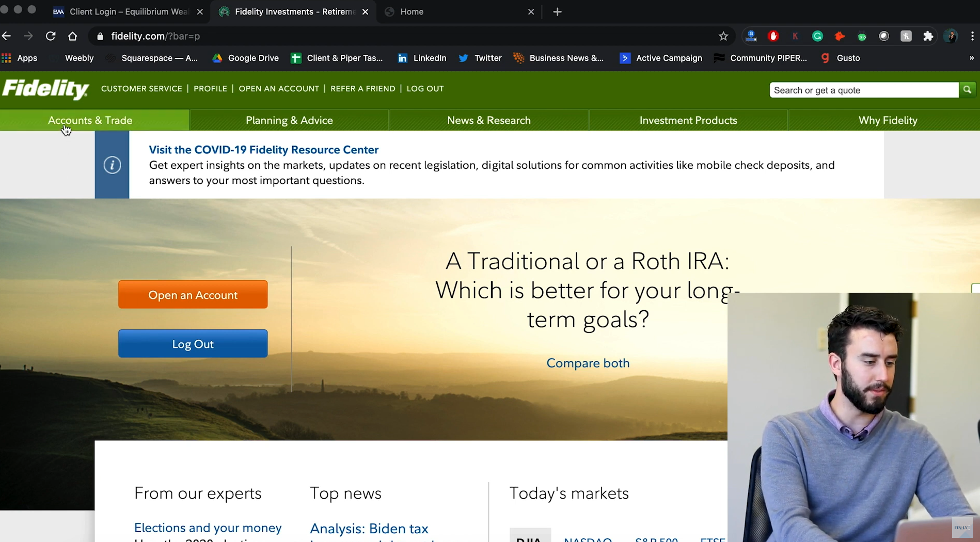Open the Investment Products menu
The image size is (980, 542).
(x=688, y=120)
